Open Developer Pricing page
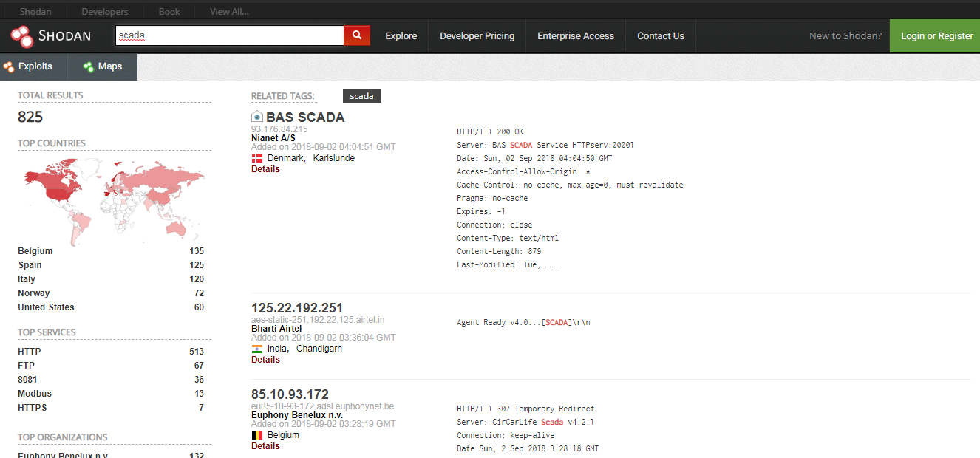Viewport: 980px width, 458px height. point(477,36)
